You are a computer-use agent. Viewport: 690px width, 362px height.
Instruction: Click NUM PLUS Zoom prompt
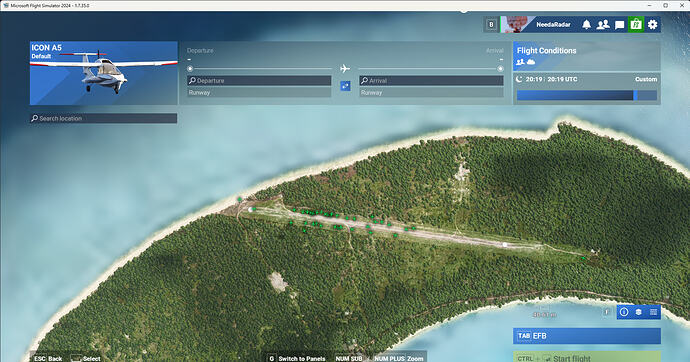point(399,358)
